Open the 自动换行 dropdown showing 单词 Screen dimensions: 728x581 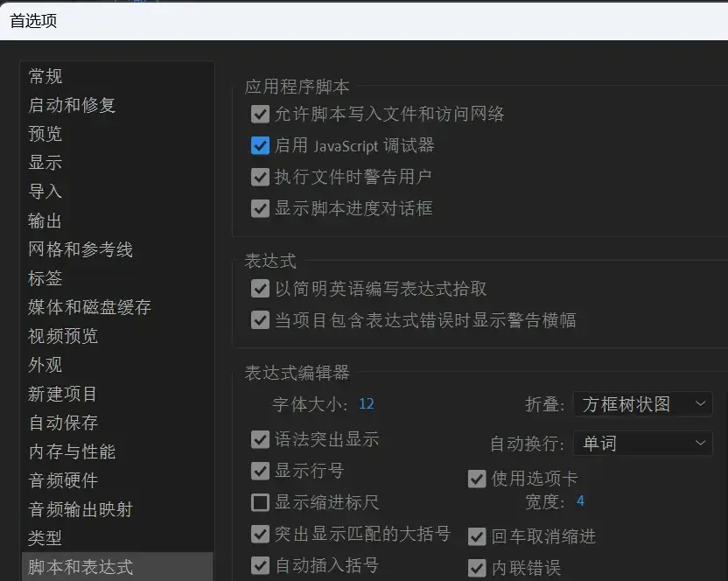[642, 444]
